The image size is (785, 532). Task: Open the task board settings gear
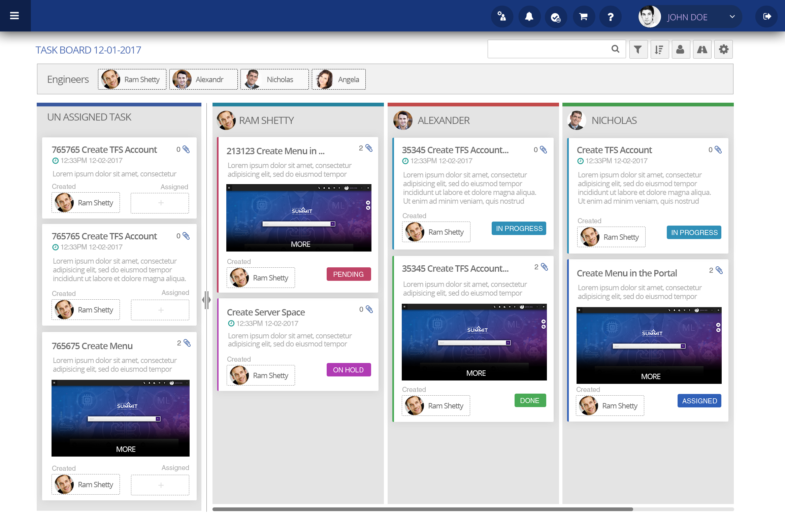[x=723, y=49]
